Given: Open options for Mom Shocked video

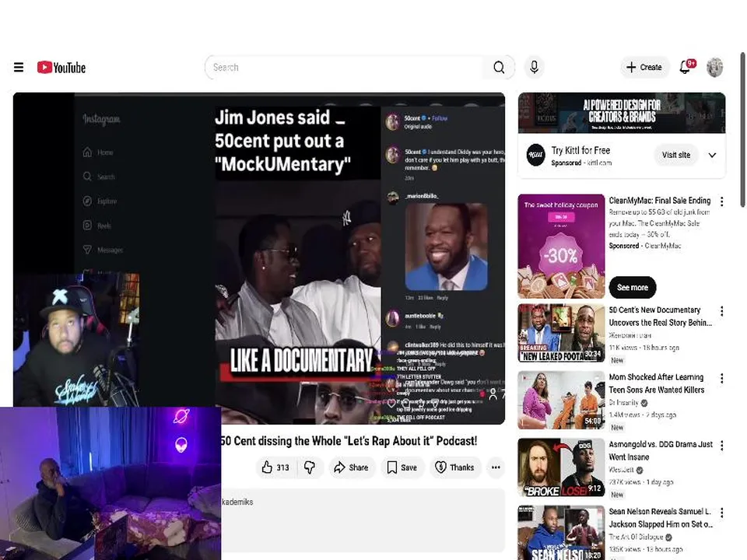Looking at the screenshot, I should pos(722,378).
